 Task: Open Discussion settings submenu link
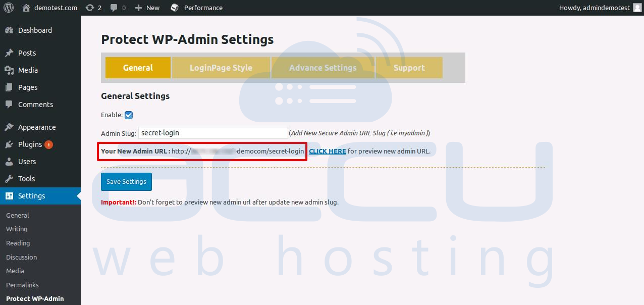pos(22,258)
